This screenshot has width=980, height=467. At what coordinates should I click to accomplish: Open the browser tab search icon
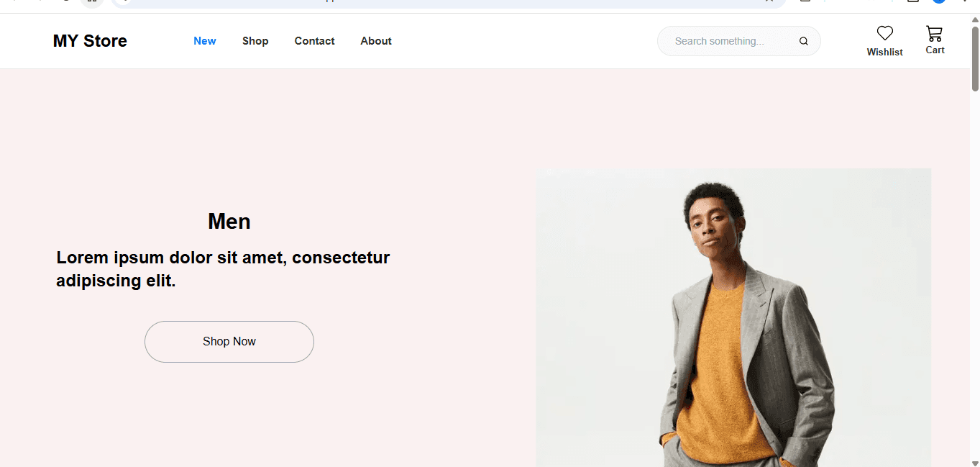(92, 3)
